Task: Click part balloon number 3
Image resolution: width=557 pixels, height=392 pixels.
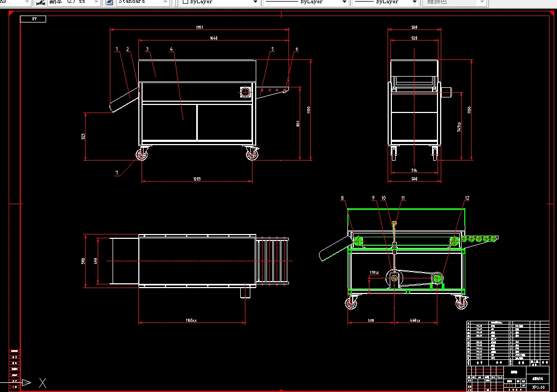Action: click(x=147, y=49)
